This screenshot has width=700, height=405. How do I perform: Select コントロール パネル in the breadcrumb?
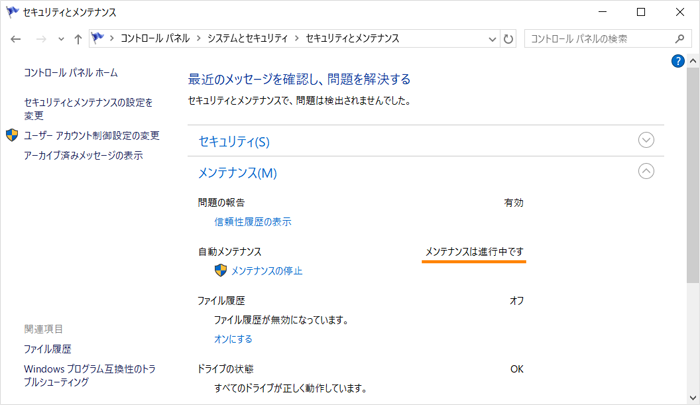pos(155,38)
